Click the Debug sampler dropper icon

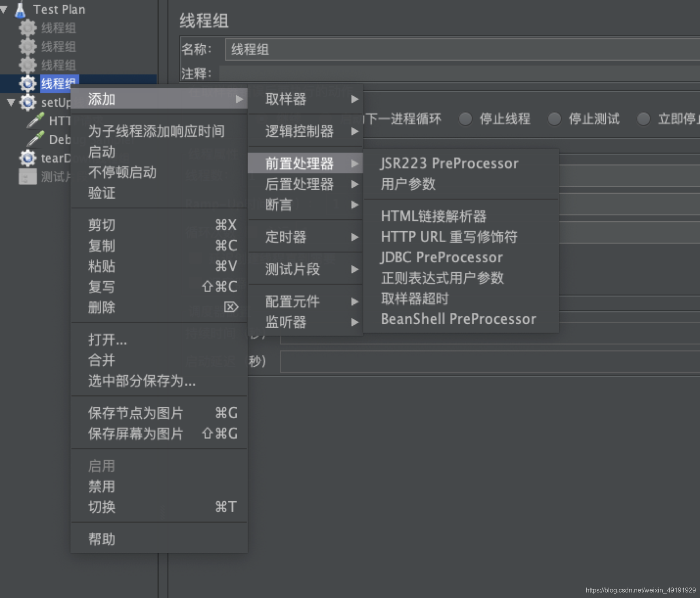[x=35, y=139]
